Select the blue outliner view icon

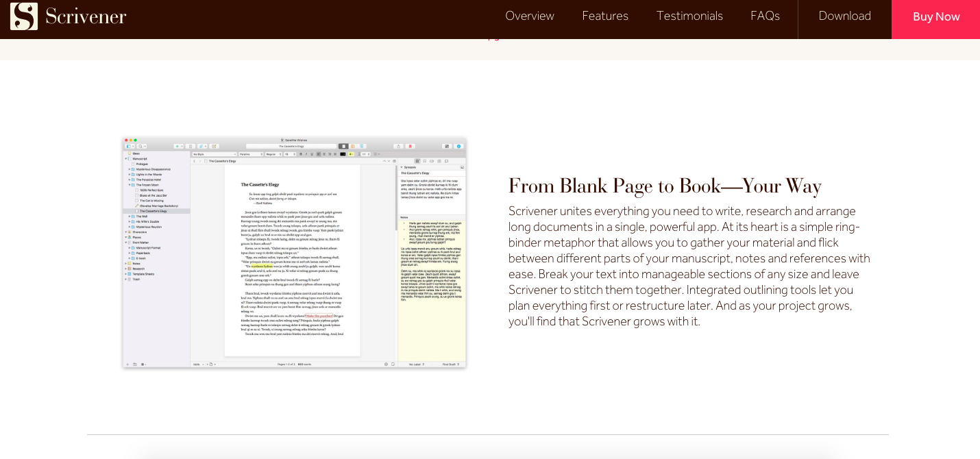tap(362, 146)
